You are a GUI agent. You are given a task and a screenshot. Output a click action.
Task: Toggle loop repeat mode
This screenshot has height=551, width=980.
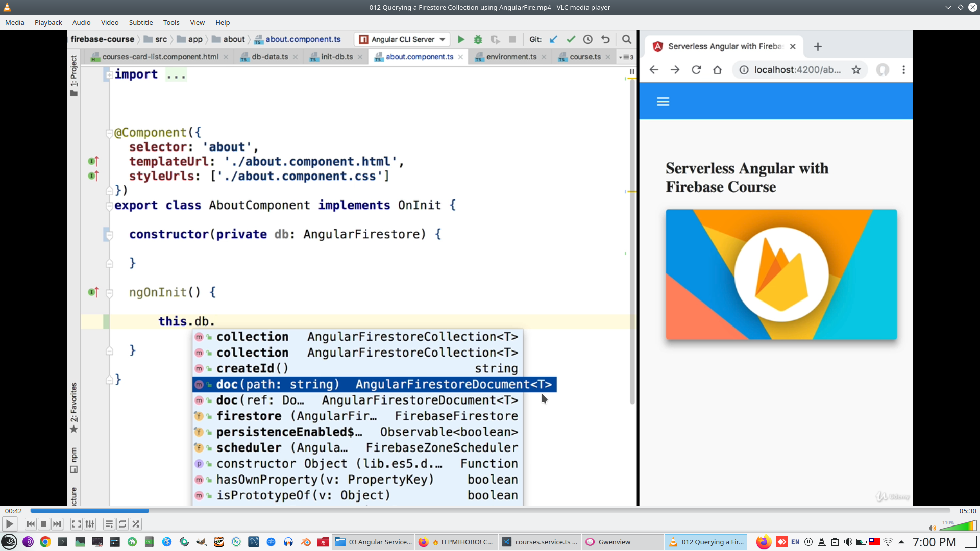coord(122,524)
